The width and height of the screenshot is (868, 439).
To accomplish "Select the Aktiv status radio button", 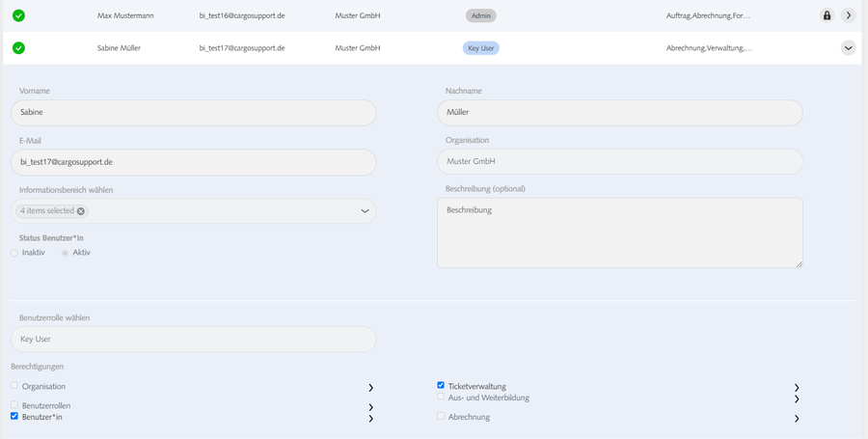I will 65,253.
